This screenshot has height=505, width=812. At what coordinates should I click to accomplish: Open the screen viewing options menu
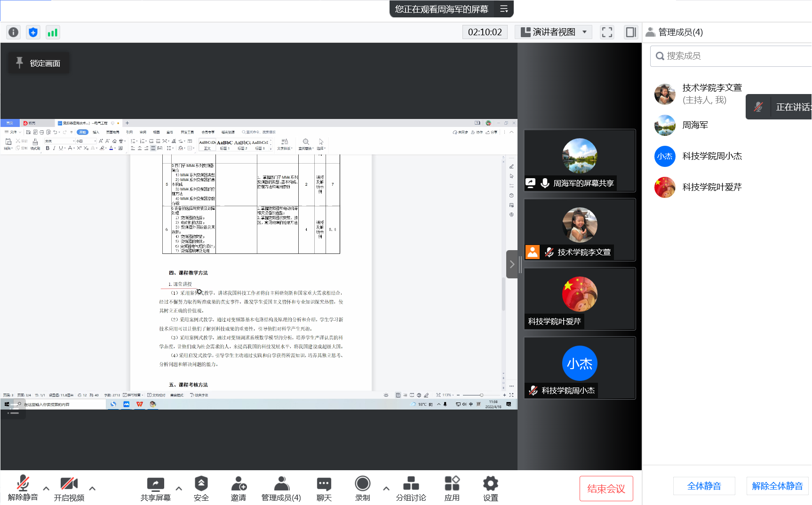(x=504, y=9)
